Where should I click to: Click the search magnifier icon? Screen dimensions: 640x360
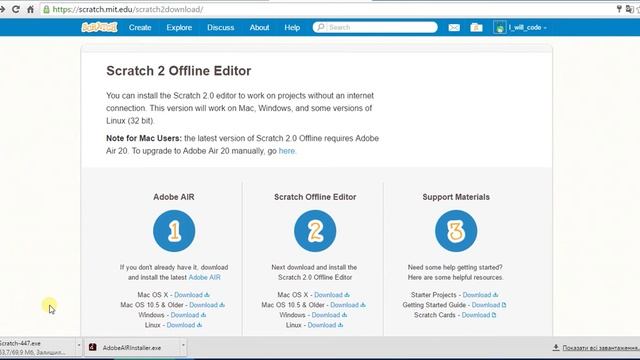tap(321, 27)
